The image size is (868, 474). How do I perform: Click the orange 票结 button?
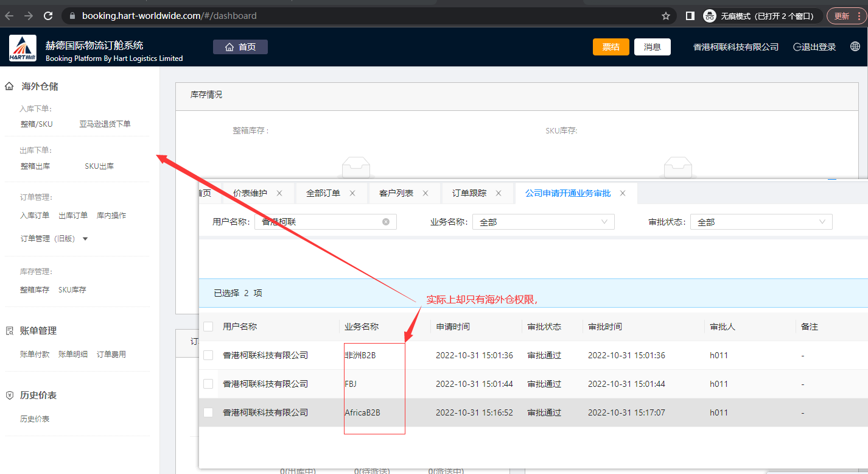tap(611, 47)
